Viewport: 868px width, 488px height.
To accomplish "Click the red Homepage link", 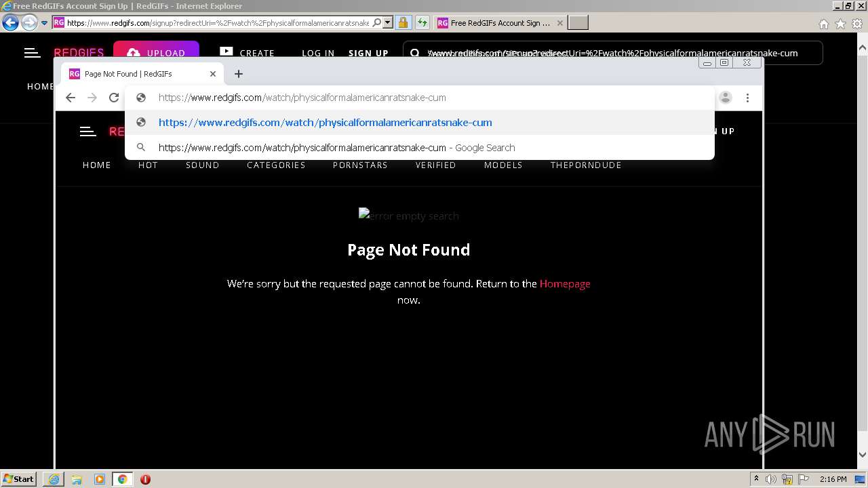I will pyautogui.click(x=565, y=283).
